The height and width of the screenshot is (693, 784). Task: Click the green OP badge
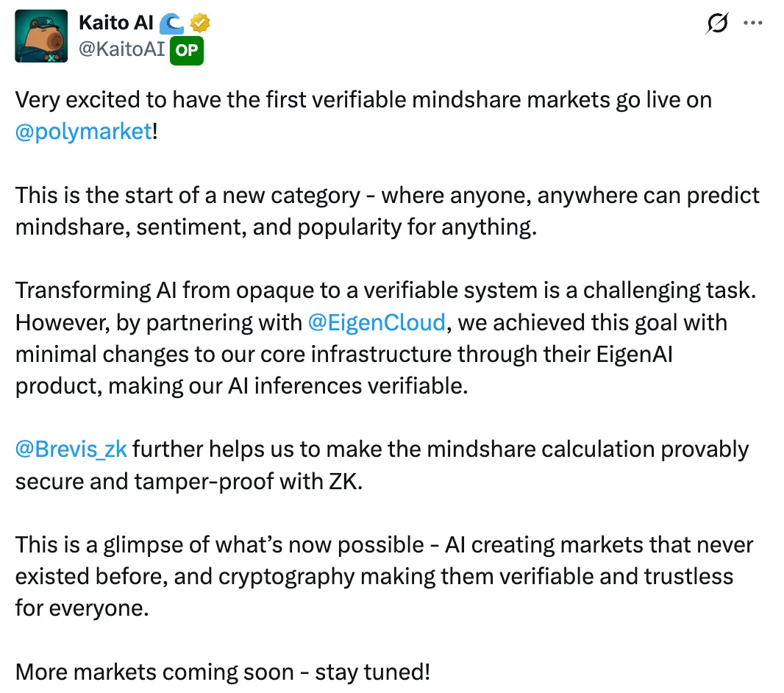coord(186,51)
